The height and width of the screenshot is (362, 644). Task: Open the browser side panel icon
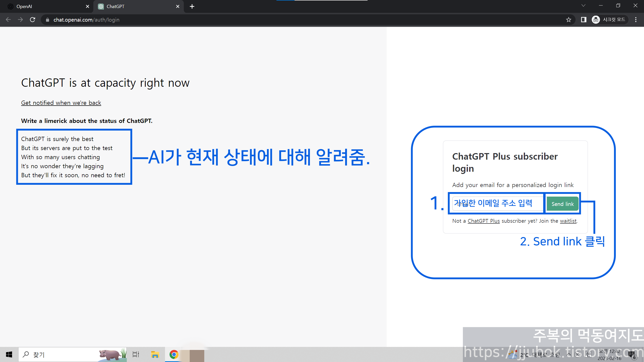[x=584, y=20]
